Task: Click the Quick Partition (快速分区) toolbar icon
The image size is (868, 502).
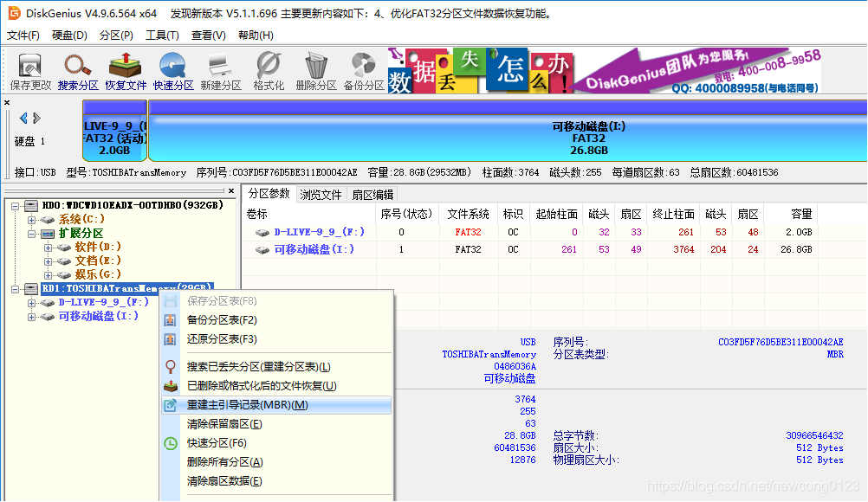Action: point(173,71)
